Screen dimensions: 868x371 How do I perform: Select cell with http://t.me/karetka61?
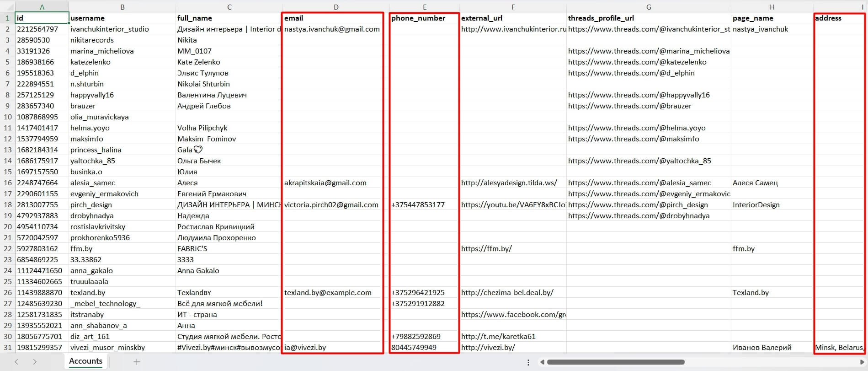[x=513, y=336]
